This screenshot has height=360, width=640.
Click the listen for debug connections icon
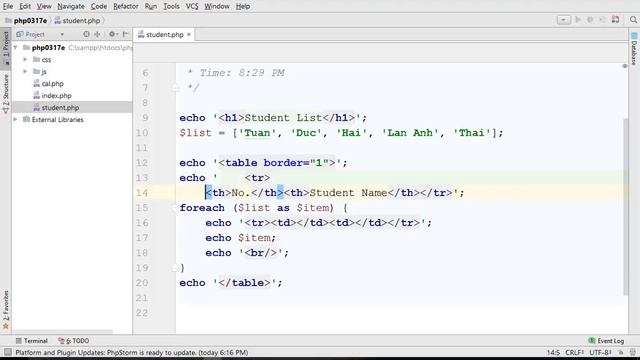(616, 20)
